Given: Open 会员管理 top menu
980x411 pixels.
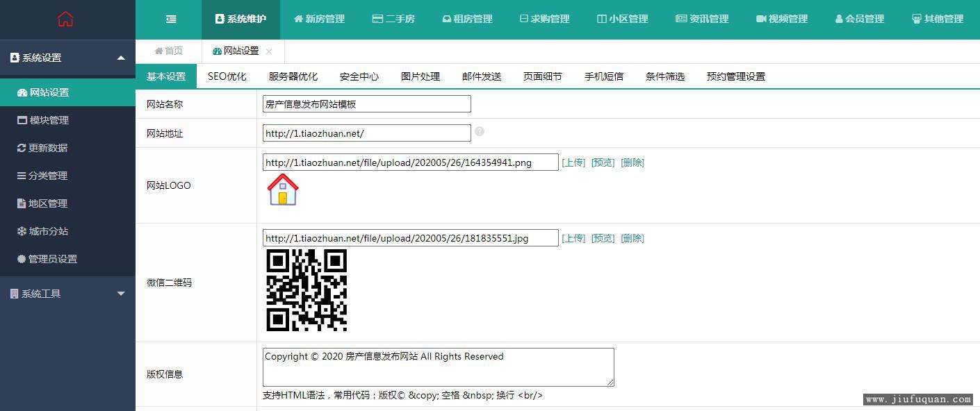Looking at the screenshot, I should 860,19.
